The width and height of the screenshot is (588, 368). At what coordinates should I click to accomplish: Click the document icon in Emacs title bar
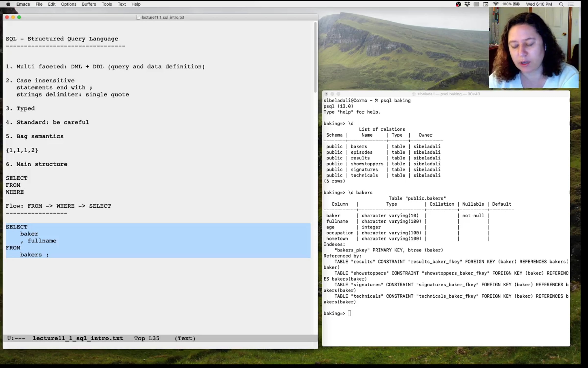coord(138,17)
